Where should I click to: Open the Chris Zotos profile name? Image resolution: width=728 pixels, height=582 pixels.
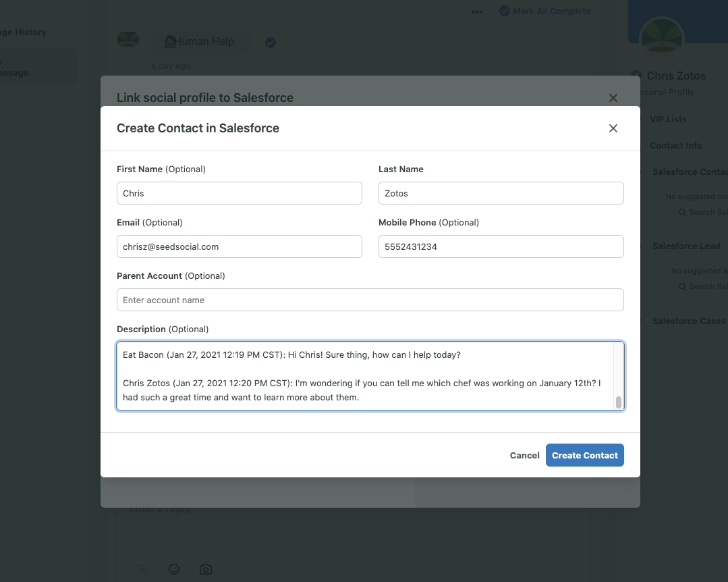(676, 76)
